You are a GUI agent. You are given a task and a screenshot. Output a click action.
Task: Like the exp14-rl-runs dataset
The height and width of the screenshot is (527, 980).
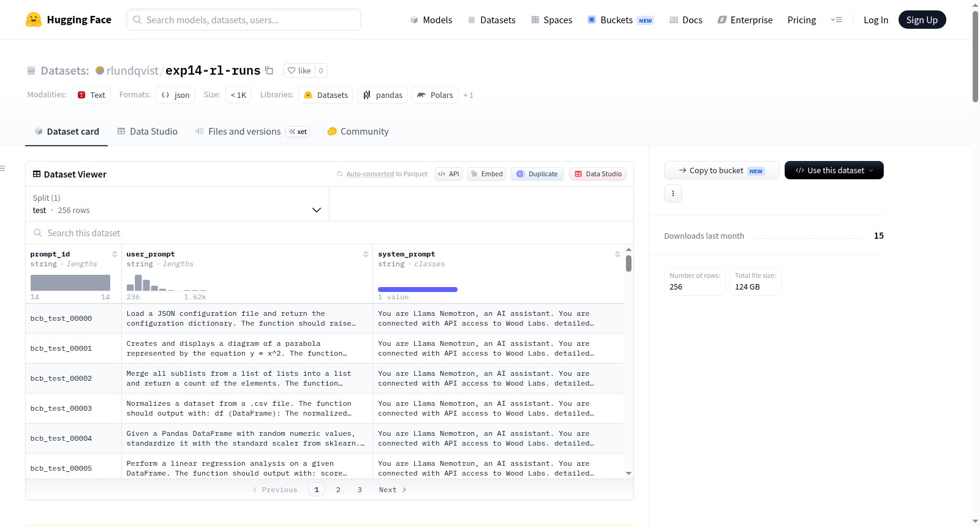299,70
